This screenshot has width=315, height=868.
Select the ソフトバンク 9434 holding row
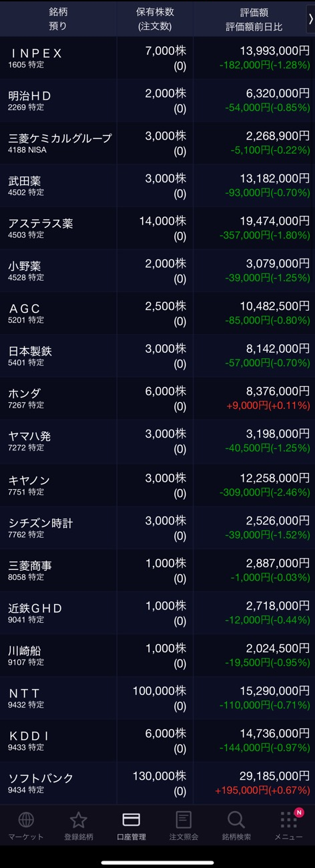157,783
